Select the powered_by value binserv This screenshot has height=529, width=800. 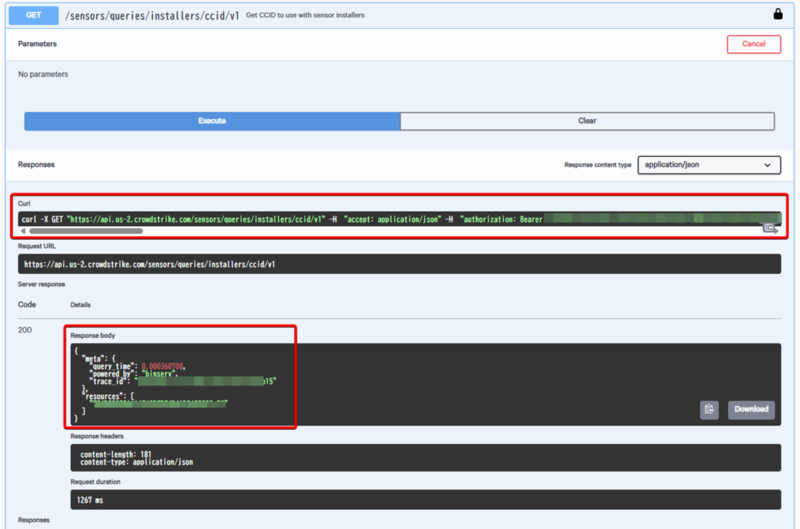(x=158, y=374)
